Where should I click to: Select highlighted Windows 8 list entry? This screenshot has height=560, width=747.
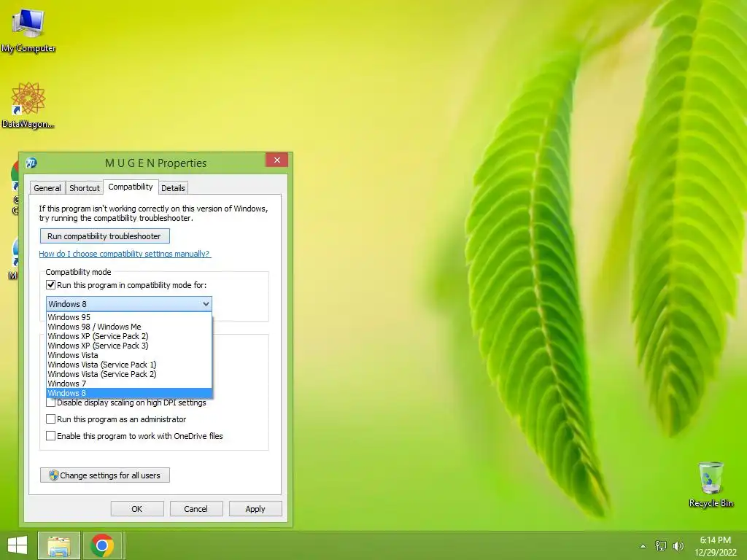pos(129,393)
